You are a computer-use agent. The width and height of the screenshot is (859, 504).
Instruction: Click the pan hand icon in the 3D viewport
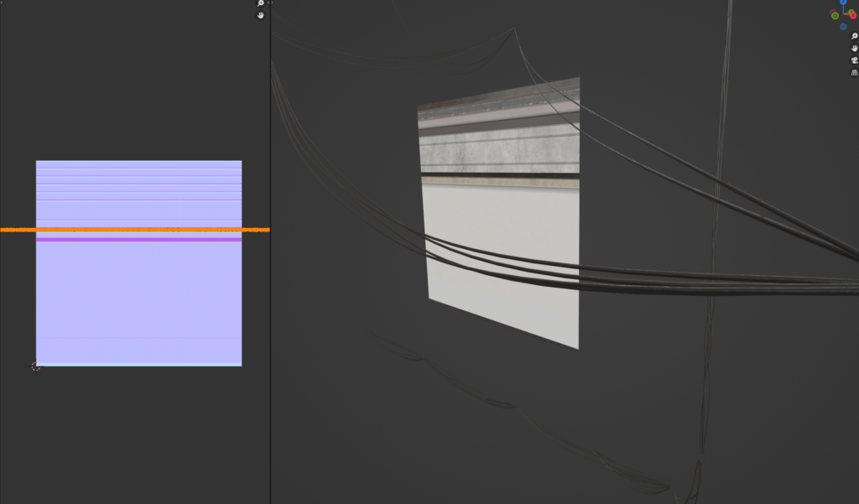click(854, 49)
